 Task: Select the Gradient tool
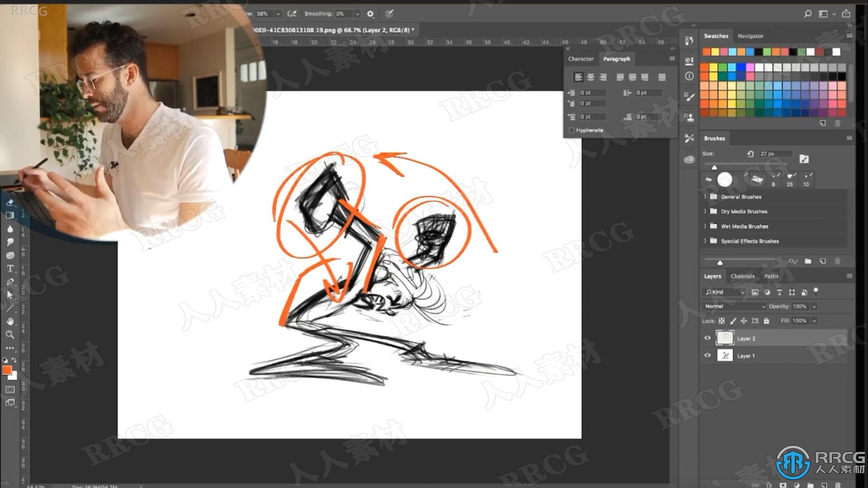(x=10, y=216)
